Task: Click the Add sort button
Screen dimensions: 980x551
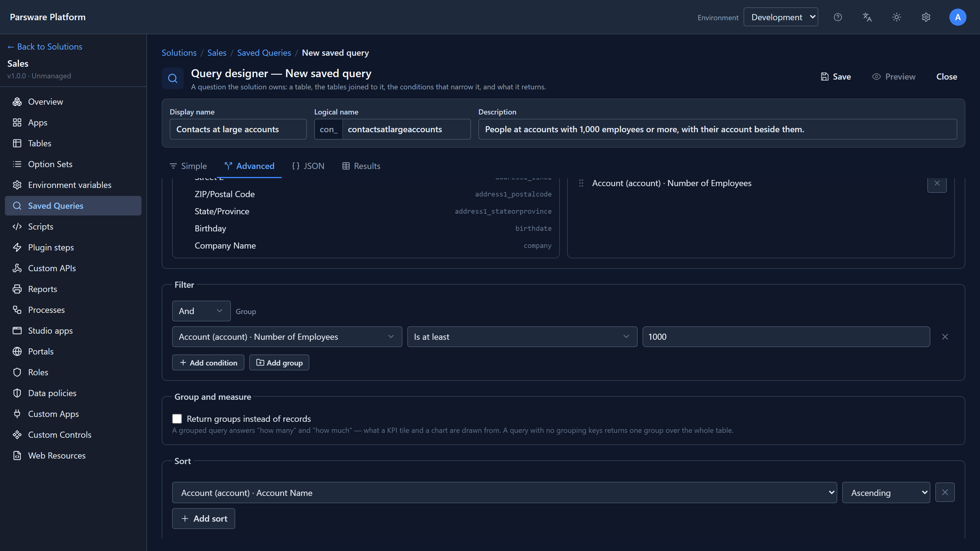Action: coord(204,519)
